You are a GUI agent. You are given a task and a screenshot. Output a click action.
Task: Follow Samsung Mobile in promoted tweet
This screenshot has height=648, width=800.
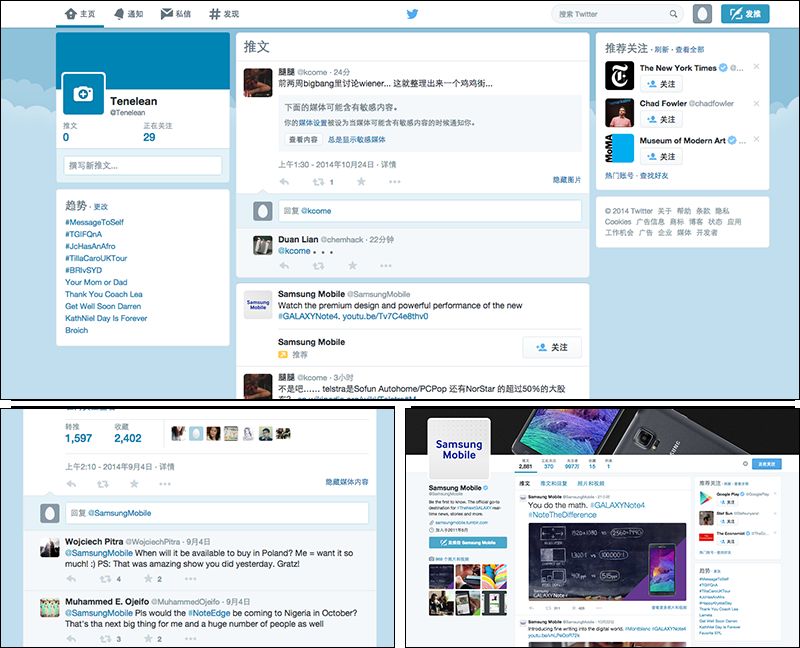pos(551,347)
